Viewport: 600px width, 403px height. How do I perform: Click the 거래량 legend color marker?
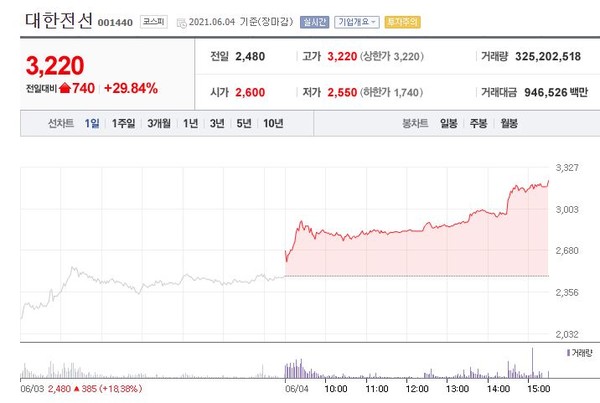[x=568, y=353]
